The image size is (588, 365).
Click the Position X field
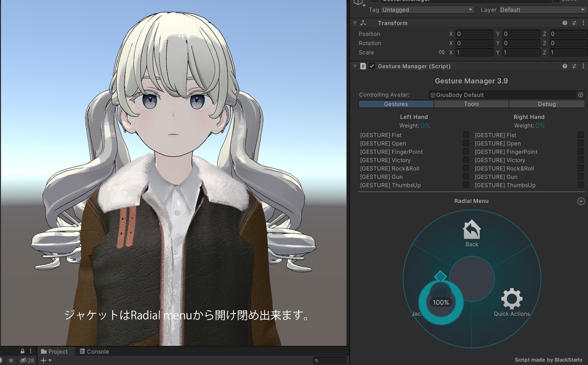[x=474, y=34]
